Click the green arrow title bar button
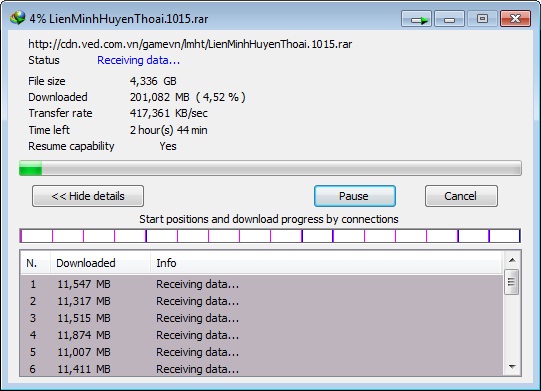Viewport: 541px width, 391px height. coord(416,18)
